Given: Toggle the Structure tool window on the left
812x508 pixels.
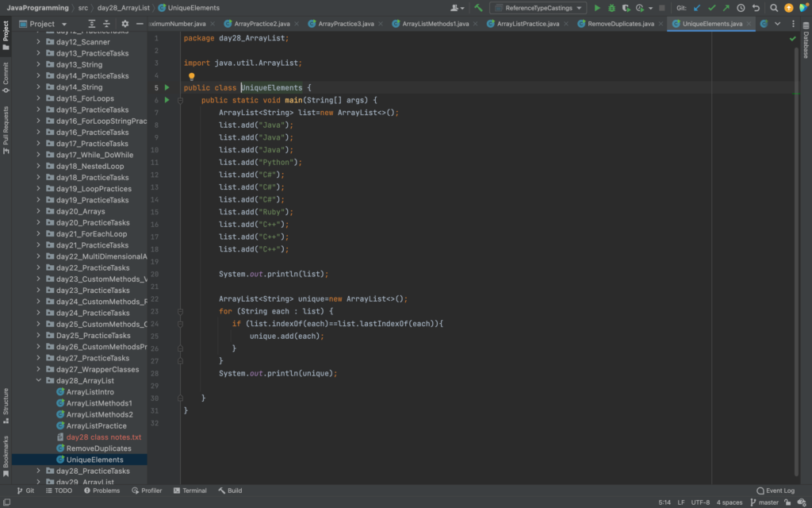Looking at the screenshot, I should (x=6, y=402).
